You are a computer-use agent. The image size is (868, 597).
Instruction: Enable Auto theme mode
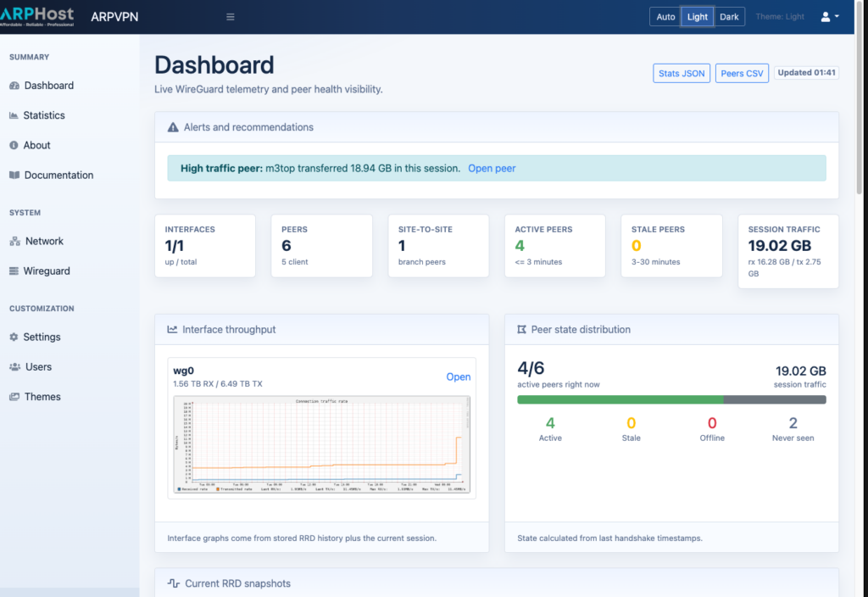coord(665,16)
